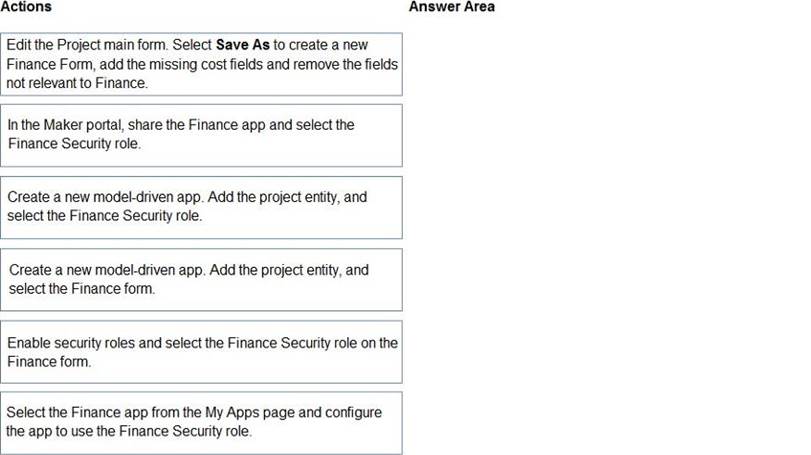Image resolution: width=811 pixels, height=455 pixels.
Task: Select the 'share the Finance app' action box
Action: point(202,135)
